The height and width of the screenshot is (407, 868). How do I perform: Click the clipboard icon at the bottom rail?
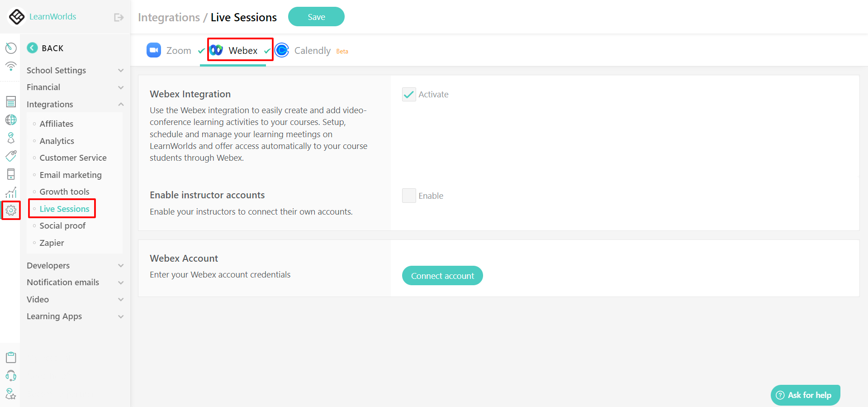[x=11, y=357]
